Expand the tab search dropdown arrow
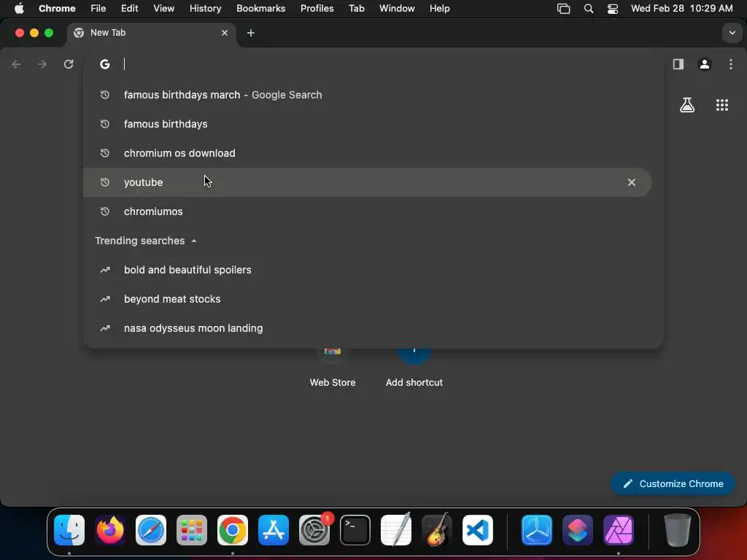The width and height of the screenshot is (747, 560). (732, 33)
